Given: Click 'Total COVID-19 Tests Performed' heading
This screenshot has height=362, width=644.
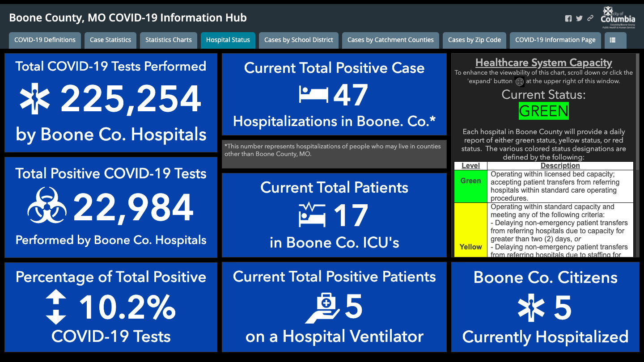Looking at the screenshot, I should coord(111,66).
